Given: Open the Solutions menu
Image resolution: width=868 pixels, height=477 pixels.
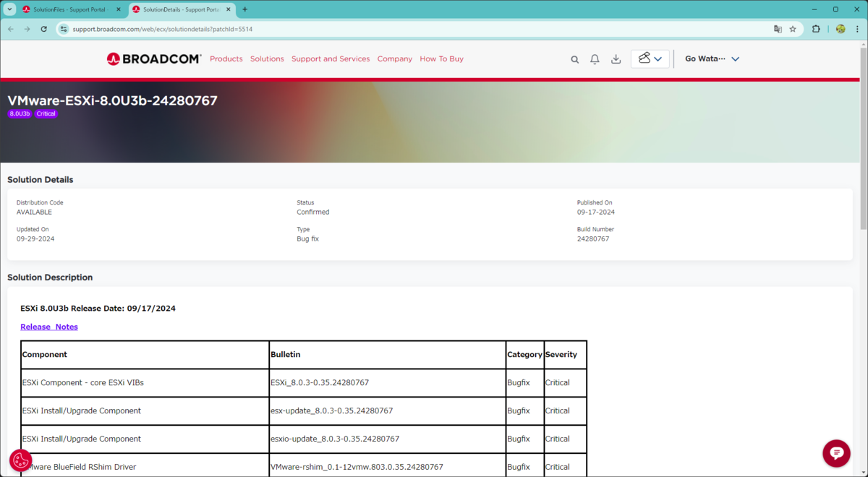Looking at the screenshot, I should pos(267,59).
